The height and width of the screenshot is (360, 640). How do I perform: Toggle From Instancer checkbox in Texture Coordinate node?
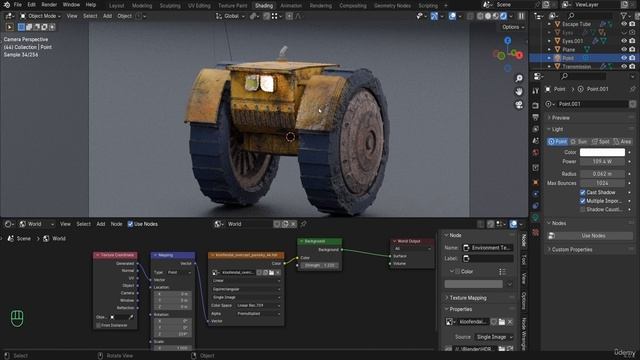(98, 325)
